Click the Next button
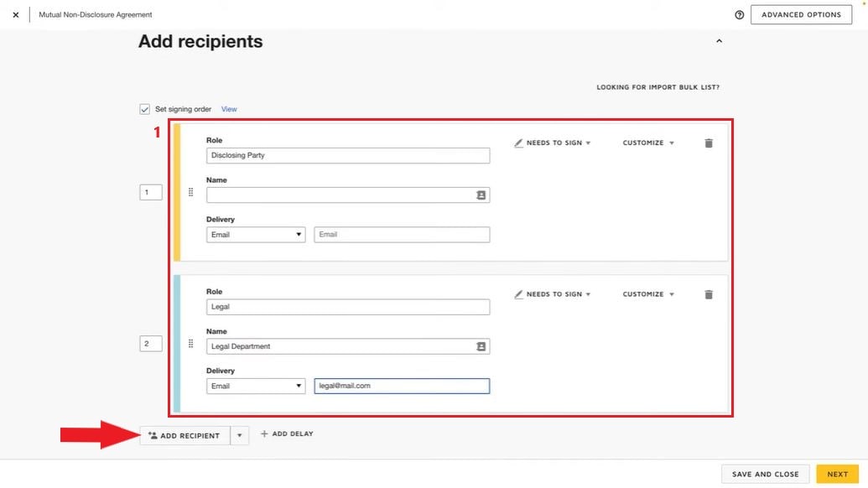This screenshot has width=868, height=488. pos(837,475)
